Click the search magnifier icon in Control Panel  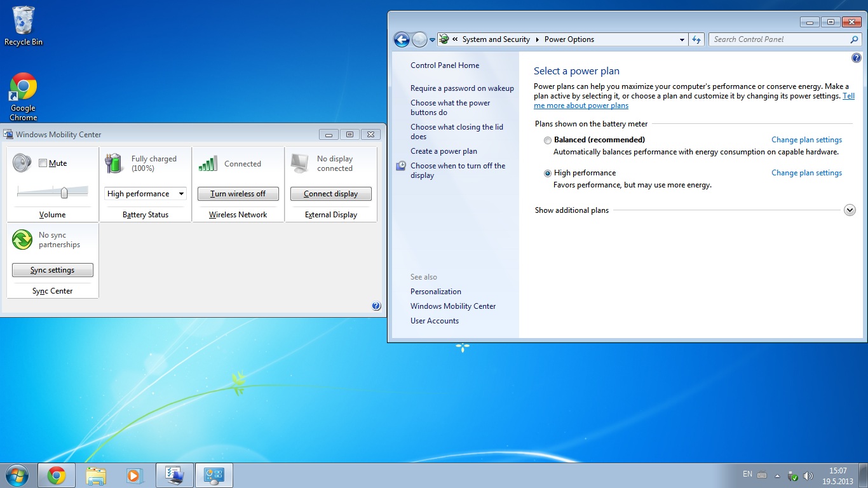click(x=854, y=39)
